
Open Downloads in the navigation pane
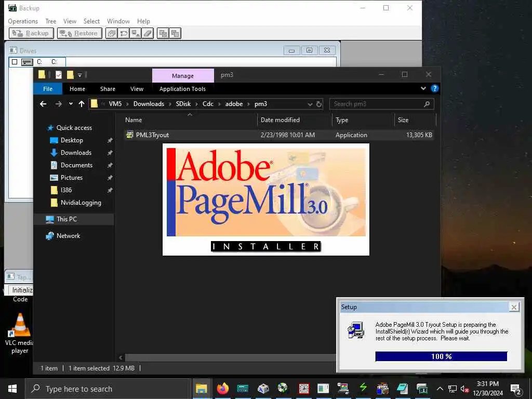[x=76, y=153]
